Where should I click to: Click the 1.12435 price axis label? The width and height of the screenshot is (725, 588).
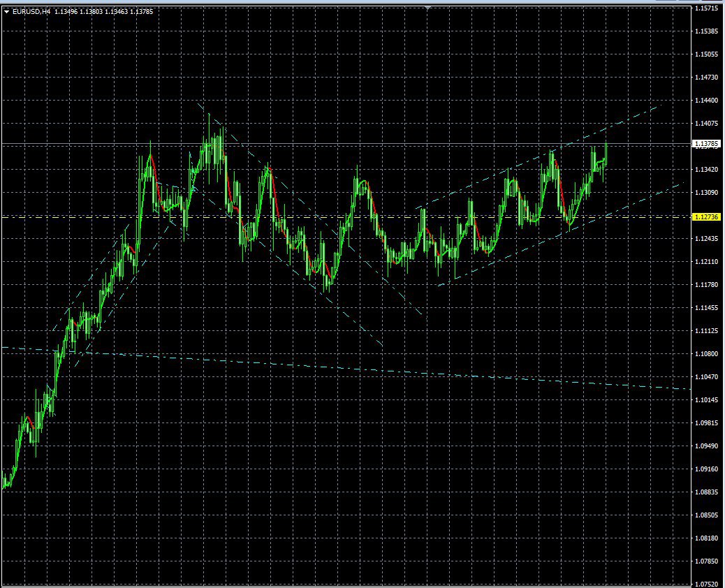click(x=707, y=239)
